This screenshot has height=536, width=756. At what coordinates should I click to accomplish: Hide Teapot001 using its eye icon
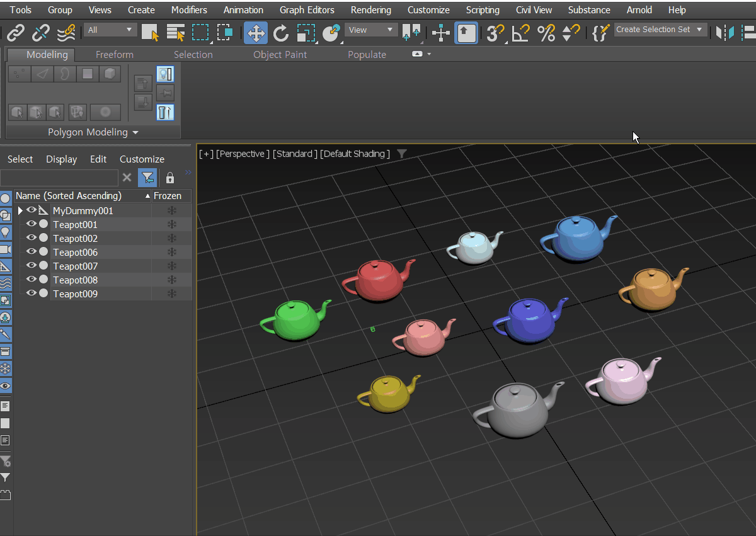pyautogui.click(x=31, y=224)
